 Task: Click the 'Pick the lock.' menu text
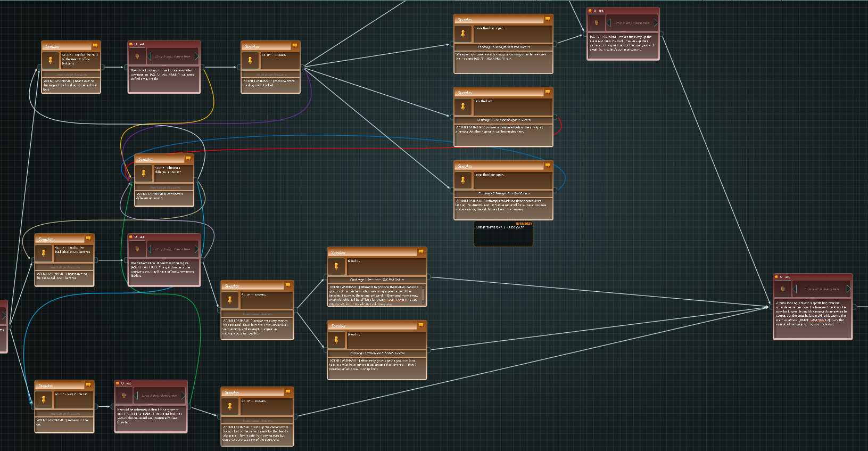(x=484, y=101)
